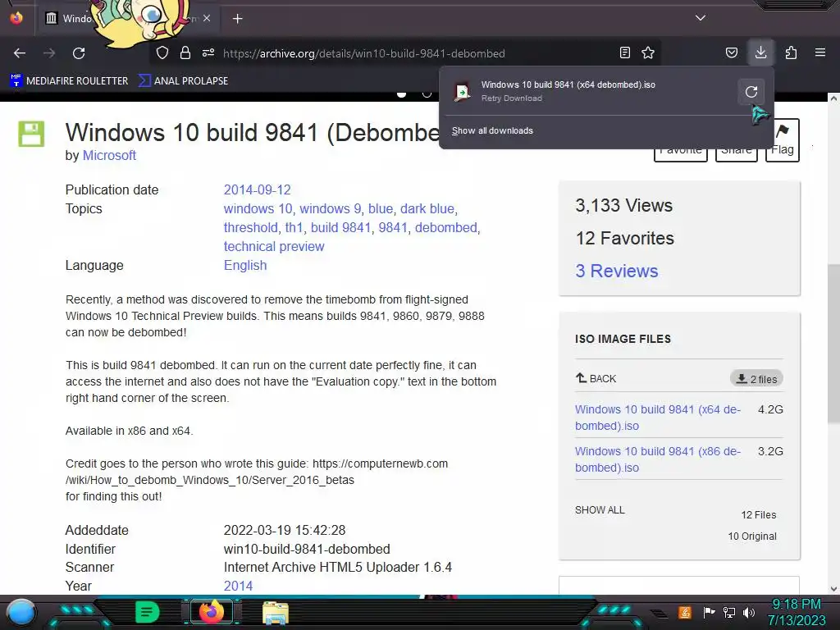Screen dimensions: 840x630
Task: Open the windows 10 topic link
Action: click(258, 208)
